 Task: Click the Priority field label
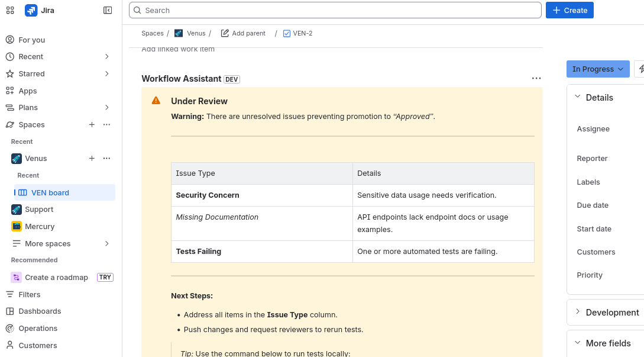coord(590,275)
